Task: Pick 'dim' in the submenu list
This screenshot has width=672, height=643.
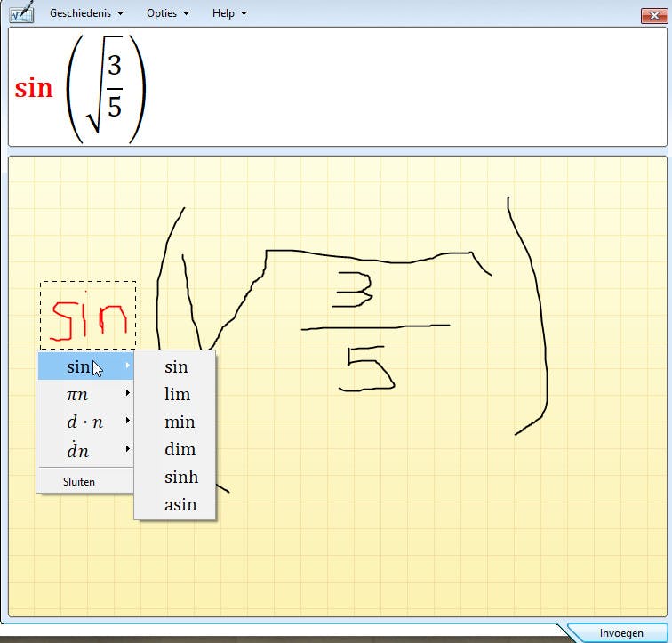Action: tap(175, 449)
